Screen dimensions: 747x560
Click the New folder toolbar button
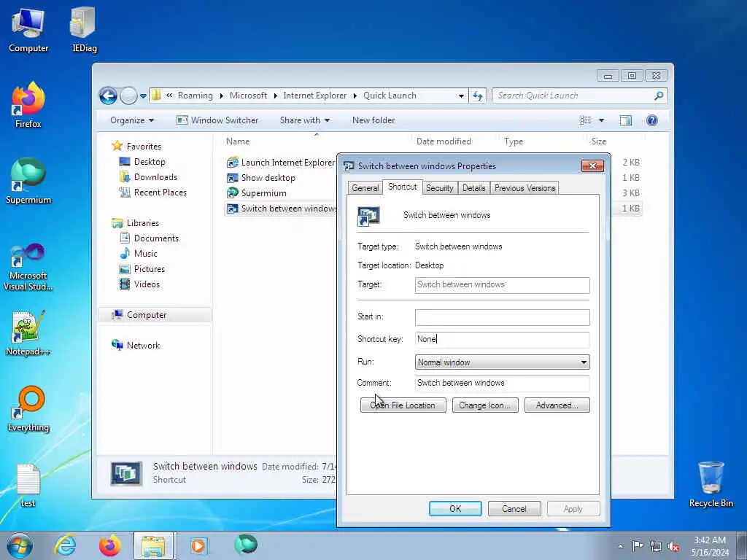click(373, 120)
